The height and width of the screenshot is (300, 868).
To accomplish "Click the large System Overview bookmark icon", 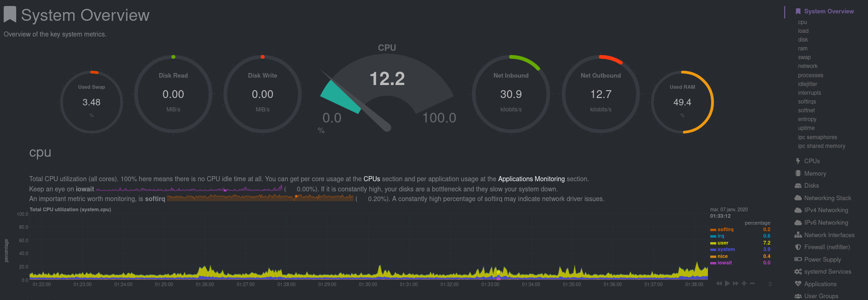I will pos(10,15).
